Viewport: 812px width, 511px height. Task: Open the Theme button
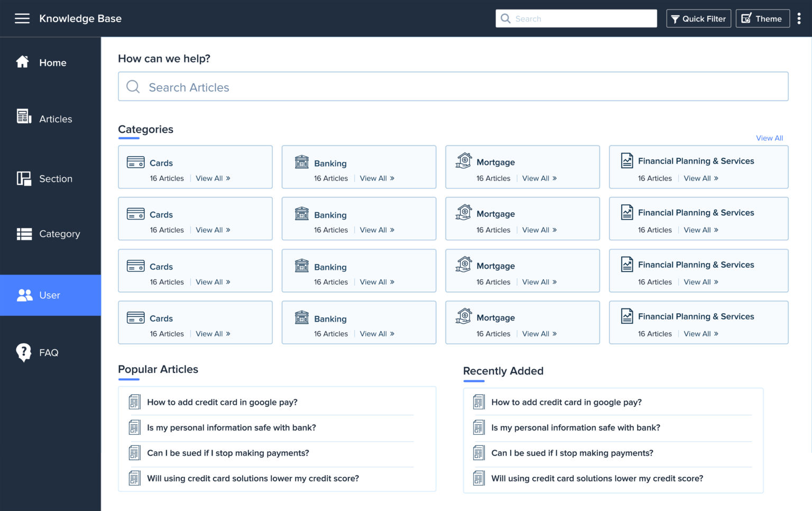[x=762, y=19]
